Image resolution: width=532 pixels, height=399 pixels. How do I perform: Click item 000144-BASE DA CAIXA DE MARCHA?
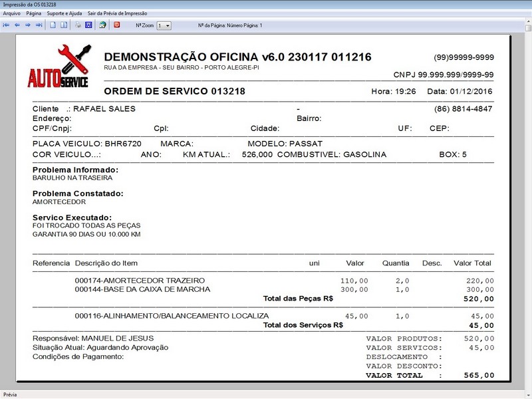click(142, 289)
